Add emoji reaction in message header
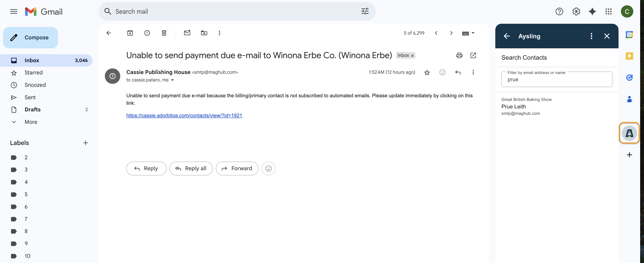The height and width of the screenshot is (263, 644). click(x=442, y=72)
